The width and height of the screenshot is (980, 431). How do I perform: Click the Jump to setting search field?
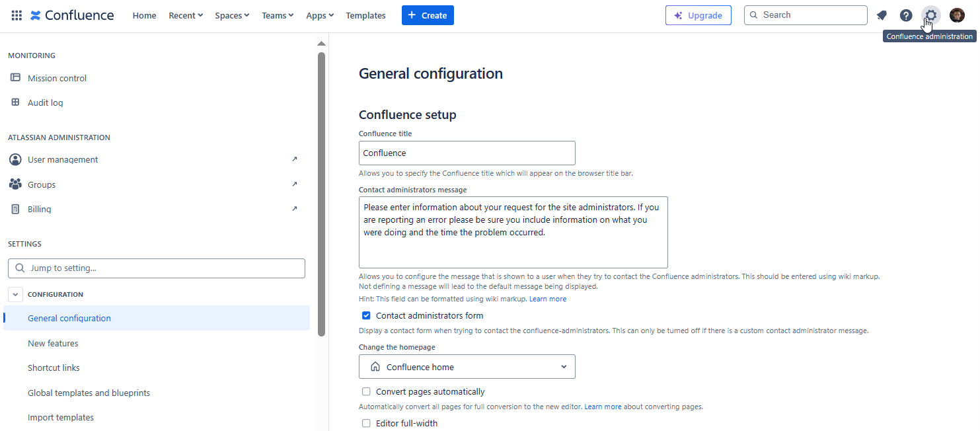pyautogui.click(x=157, y=268)
